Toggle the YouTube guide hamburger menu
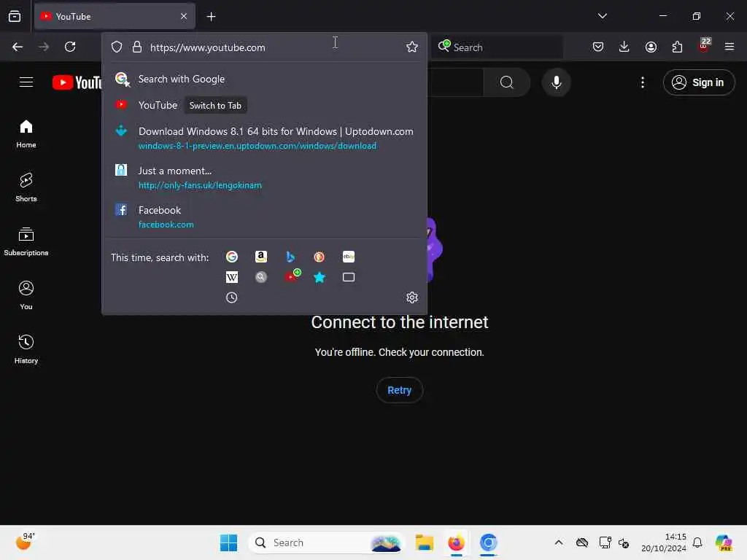The width and height of the screenshot is (747, 560). (26, 82)
